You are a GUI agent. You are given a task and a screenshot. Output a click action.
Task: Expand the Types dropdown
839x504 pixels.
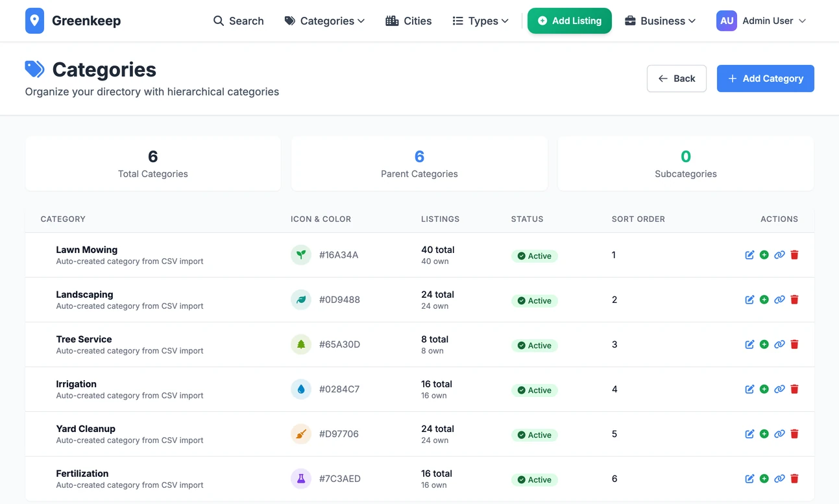coord(480,21)
